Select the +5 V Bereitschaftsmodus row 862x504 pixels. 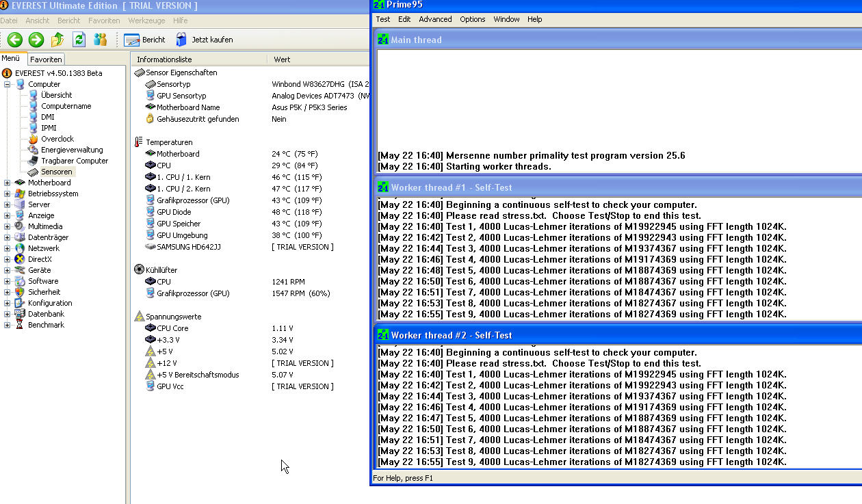coord(250,375)
